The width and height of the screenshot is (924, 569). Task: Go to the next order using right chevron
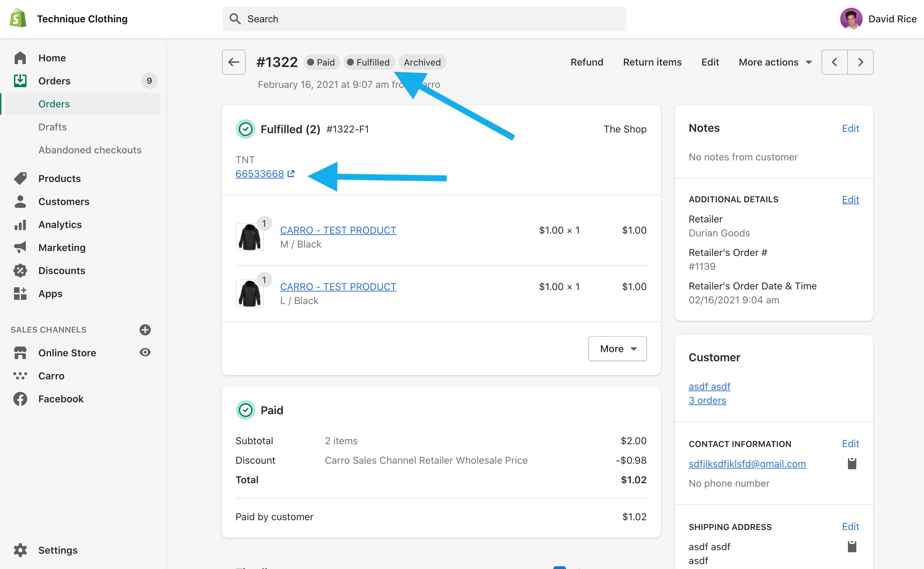(860, 62)
